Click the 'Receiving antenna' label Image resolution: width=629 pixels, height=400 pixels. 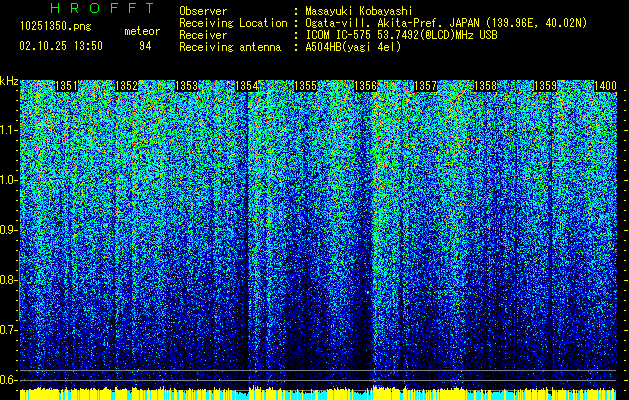[x=230, y=47]
